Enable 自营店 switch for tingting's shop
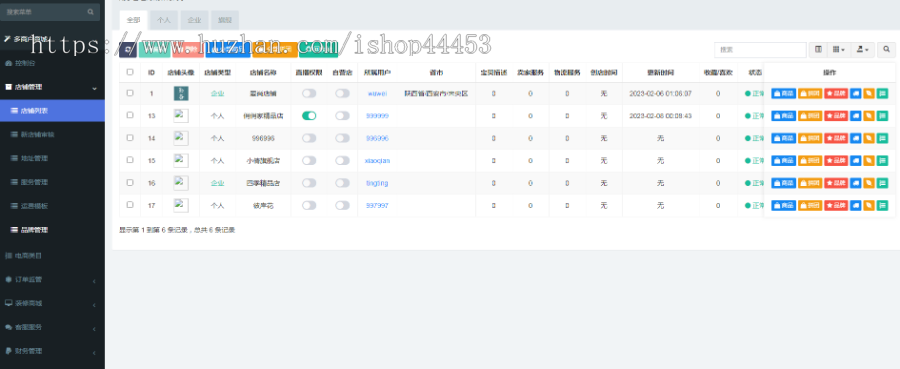This screenshot has width=900, height=369. tap(342, 183)
